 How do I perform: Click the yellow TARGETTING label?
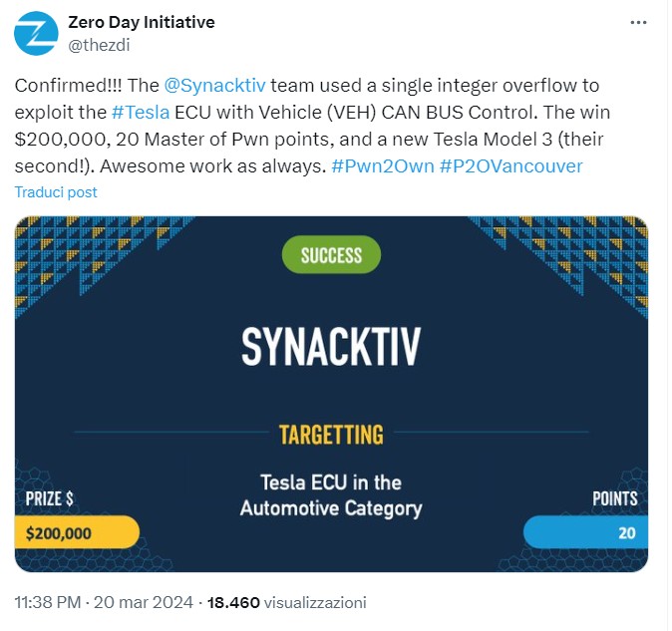(x=331, y=434)
